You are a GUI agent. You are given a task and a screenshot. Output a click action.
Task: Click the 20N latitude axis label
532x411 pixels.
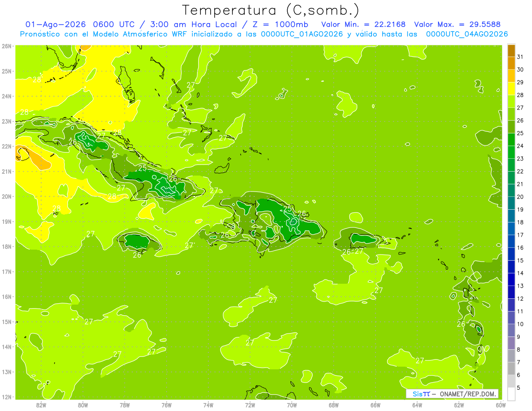(x=7, y=196)
